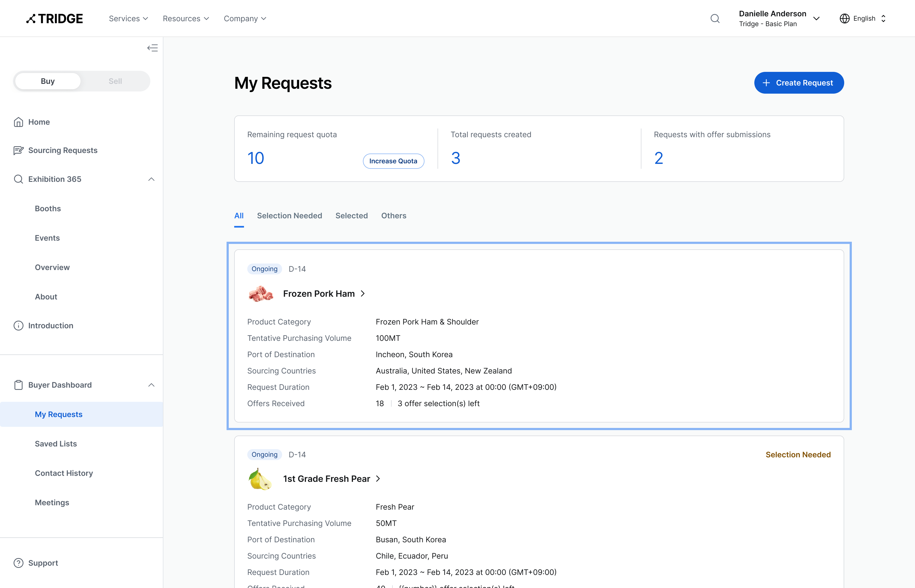Click the Buyer Dashboard clipboard icon

(x=18, y=385)
